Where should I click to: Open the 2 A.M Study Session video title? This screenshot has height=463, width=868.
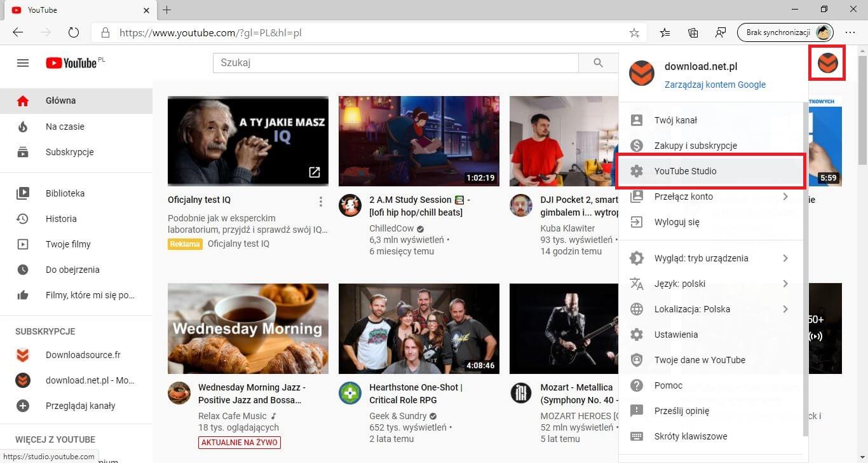[x=420, y=205]
